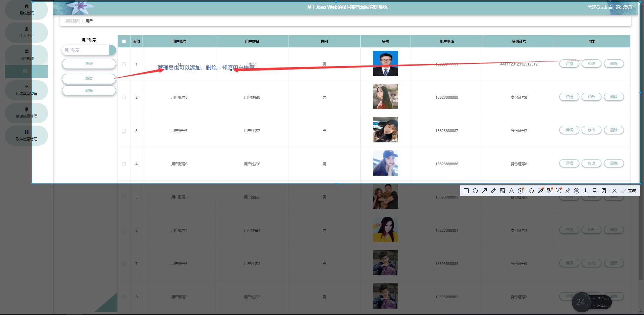Check the checkbox for row 2
Viewport: 644px width, 315px height.
124,97
